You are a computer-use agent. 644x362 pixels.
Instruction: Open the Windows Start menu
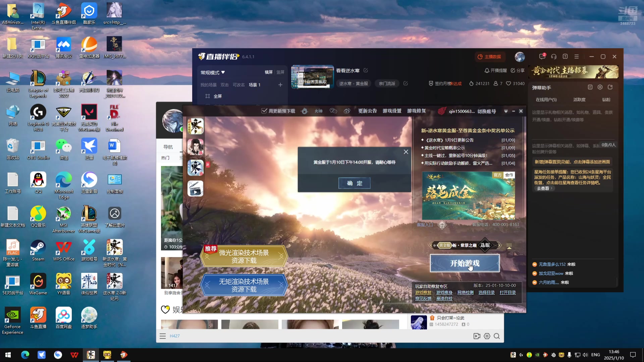8,355
